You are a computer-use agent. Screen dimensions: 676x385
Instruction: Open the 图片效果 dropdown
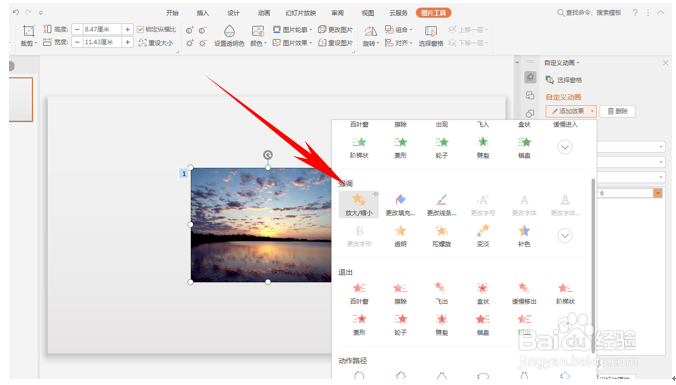click(x=292, y=43)
